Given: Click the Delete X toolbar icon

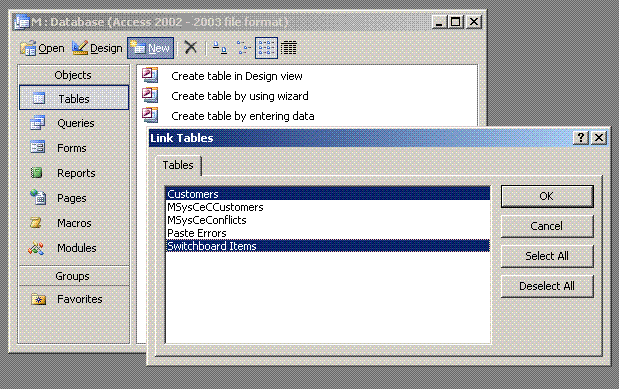Looking at the screenshot, I should (x=191, y=48).
